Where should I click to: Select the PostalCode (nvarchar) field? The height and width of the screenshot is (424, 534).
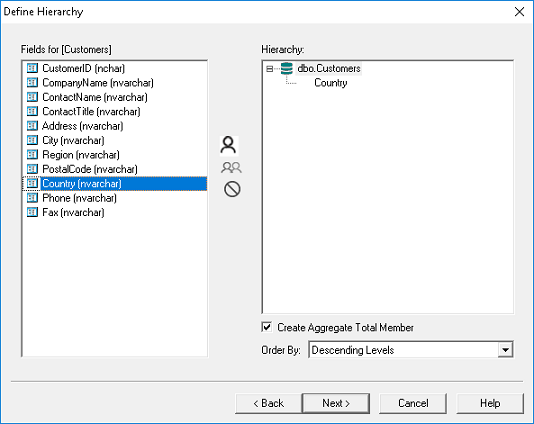90,169
